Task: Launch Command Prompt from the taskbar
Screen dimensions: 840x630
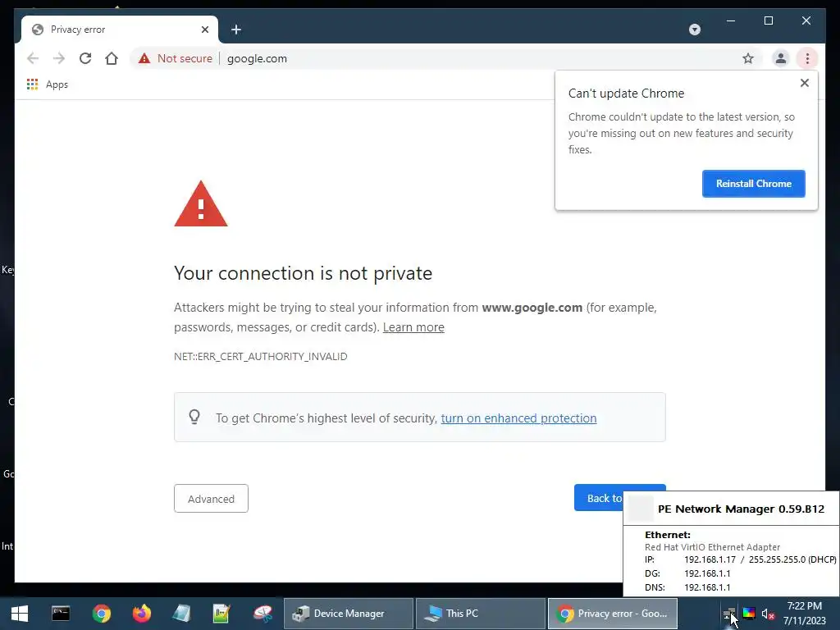Action: point(61,613)
